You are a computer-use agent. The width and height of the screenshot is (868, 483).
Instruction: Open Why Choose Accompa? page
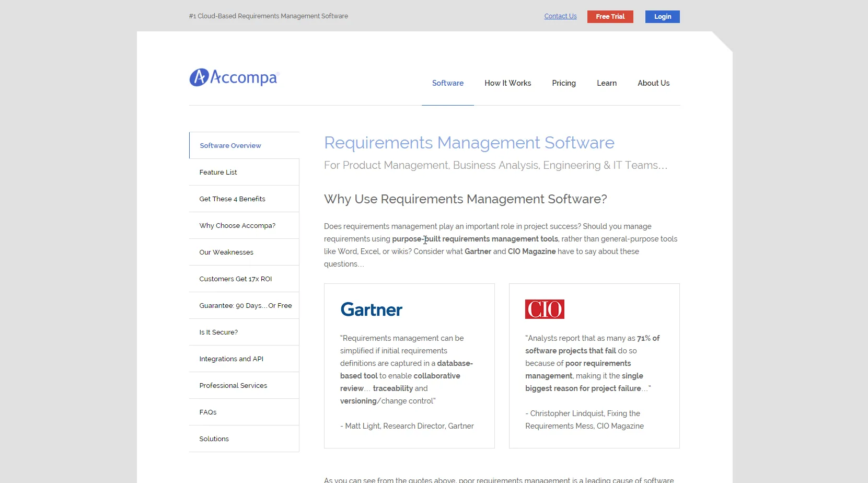[x=244, y=225]
